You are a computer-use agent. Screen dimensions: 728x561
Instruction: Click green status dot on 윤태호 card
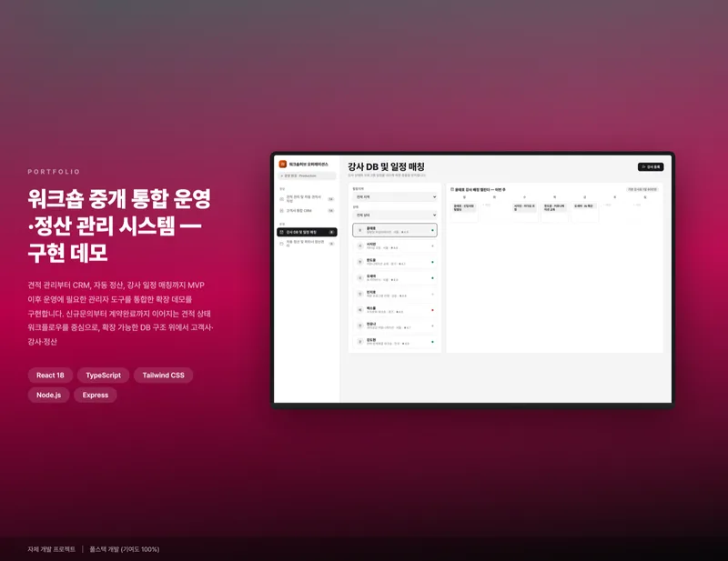tap(433, 230)
